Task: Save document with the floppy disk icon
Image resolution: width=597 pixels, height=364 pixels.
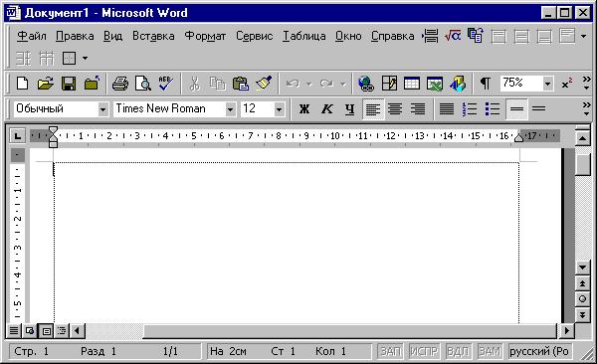Action: (x=69, y=83)
